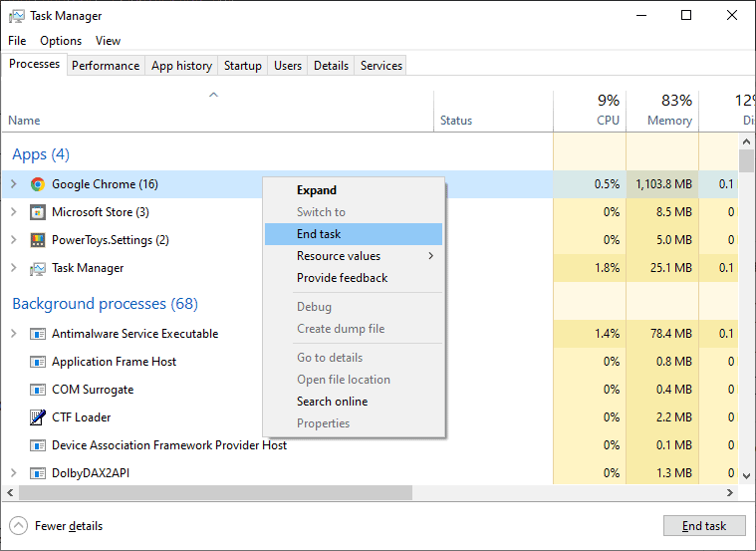Click the horizontal scrollbar thumb

click(x=215, y=492)
